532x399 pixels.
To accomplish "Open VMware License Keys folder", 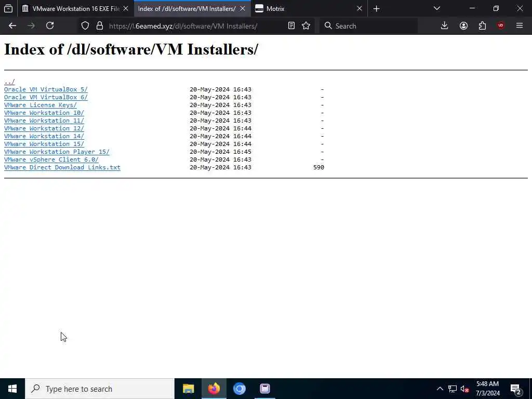I will tap(41, 105).
